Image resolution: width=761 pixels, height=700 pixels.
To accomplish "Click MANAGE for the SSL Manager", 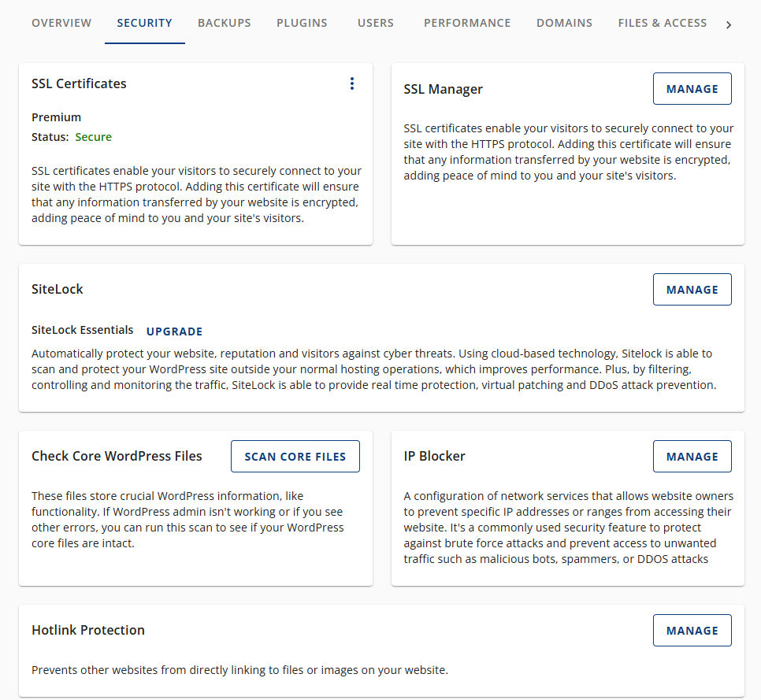I will pyautogui.click(x=692, y=88).
